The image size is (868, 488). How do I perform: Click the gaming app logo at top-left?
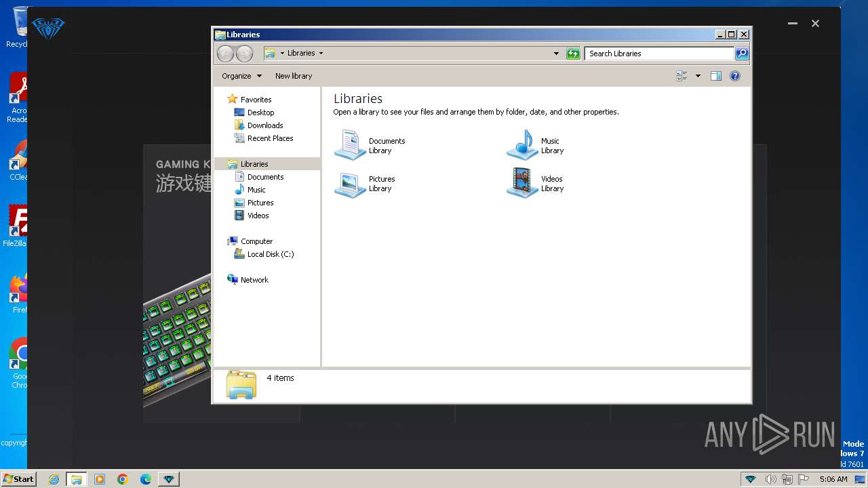(48, 28)
